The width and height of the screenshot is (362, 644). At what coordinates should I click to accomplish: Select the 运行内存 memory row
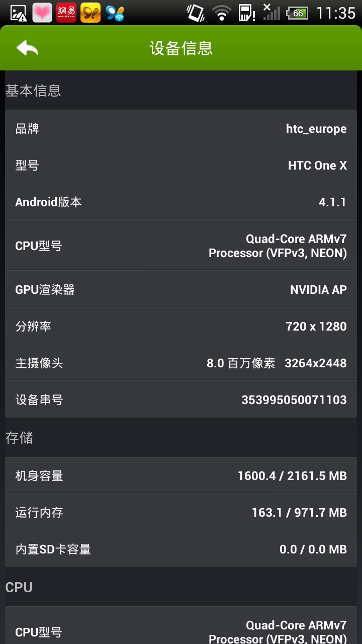pos(181,513)
